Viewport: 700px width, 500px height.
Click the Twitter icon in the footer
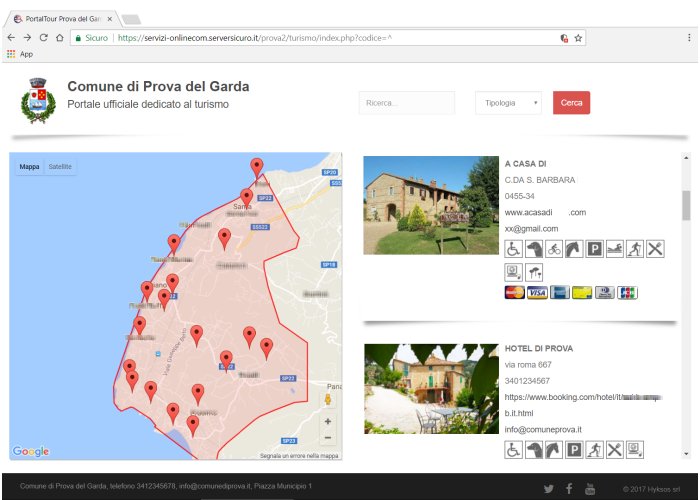click(x=548, y=487)
